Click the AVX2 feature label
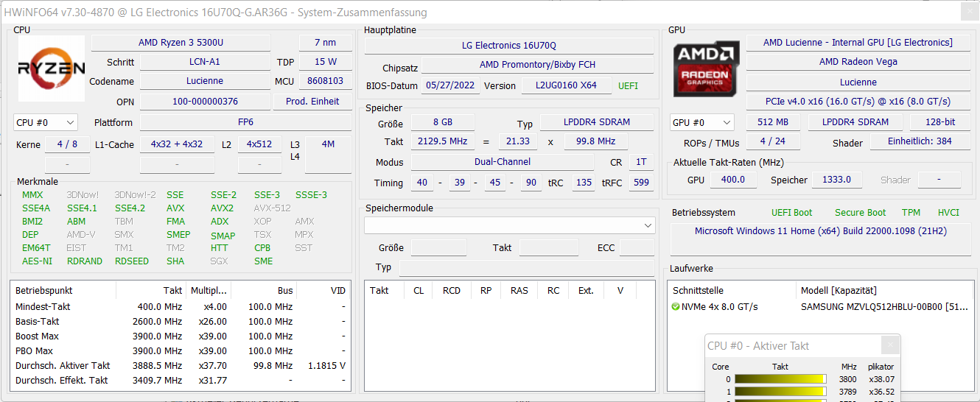 point(222,208)
